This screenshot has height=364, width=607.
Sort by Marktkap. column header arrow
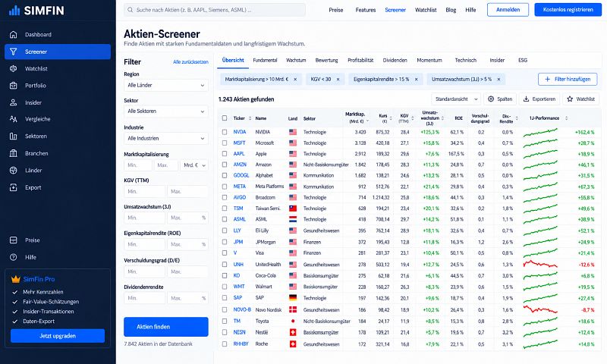tap(367, 121)
